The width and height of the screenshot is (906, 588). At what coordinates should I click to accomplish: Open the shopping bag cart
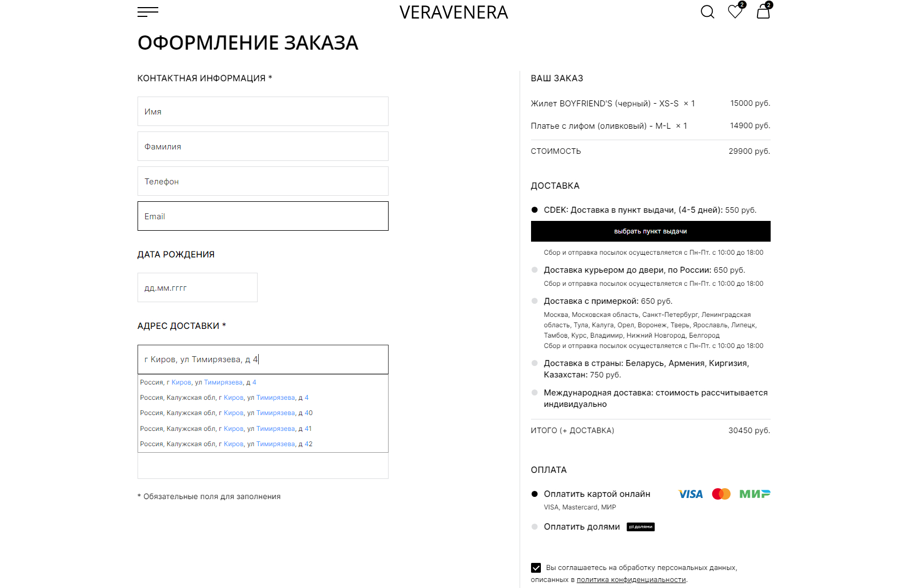763,11
